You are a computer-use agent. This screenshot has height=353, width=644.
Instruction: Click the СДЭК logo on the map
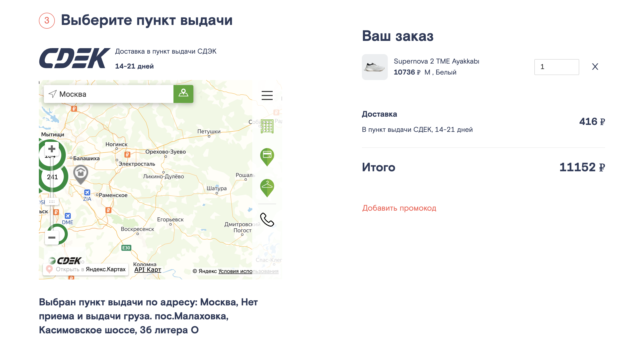65,261
